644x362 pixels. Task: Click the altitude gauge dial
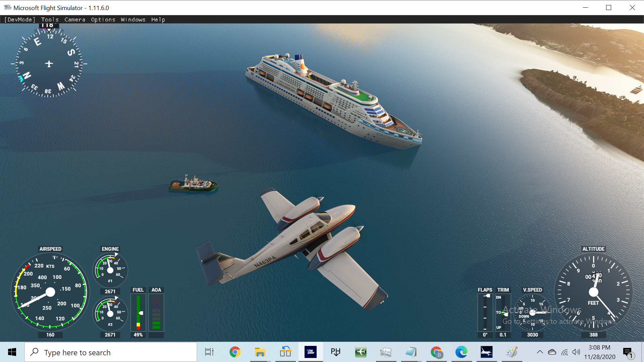click(x=593, y=292)
